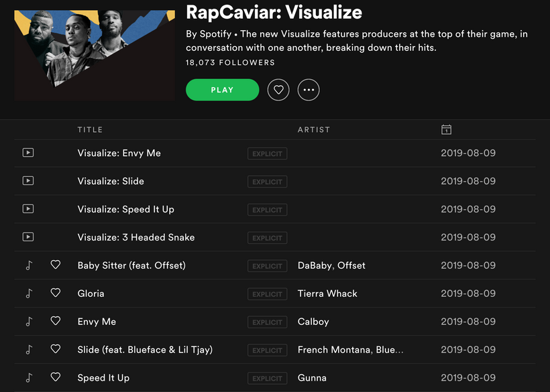The width and height of the screenshot is (550, 392).
Task: Open the three-dots more options menu
Action: click(x=309, y=90)
